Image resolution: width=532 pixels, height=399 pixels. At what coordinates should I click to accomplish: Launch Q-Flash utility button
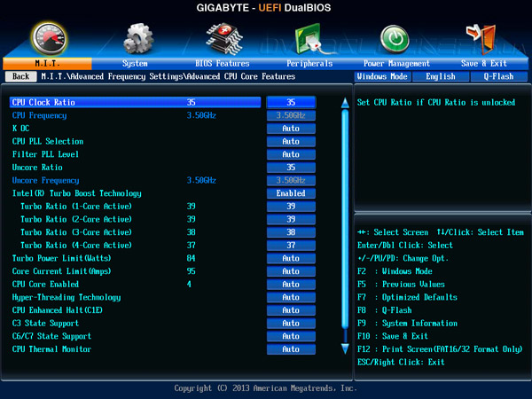[498, 76]
